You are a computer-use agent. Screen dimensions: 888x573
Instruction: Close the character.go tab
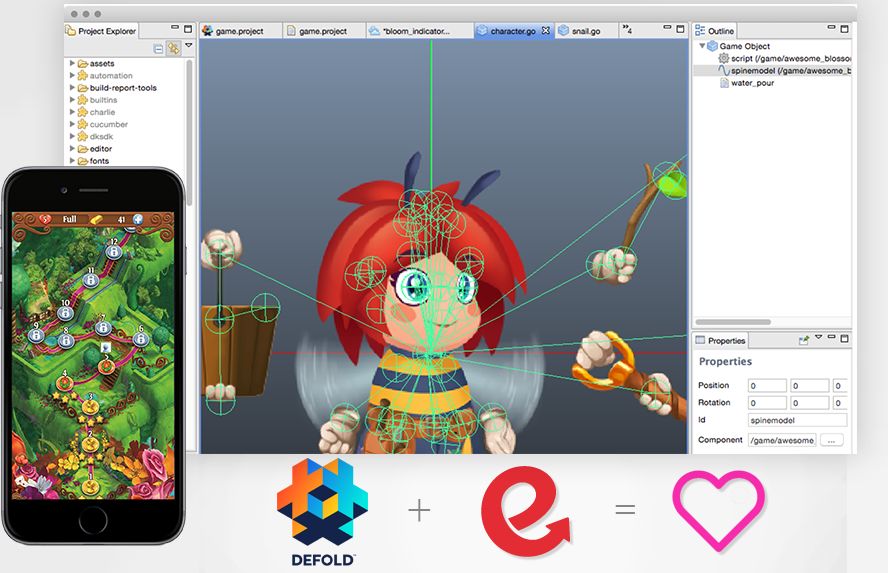click(545, 31)
